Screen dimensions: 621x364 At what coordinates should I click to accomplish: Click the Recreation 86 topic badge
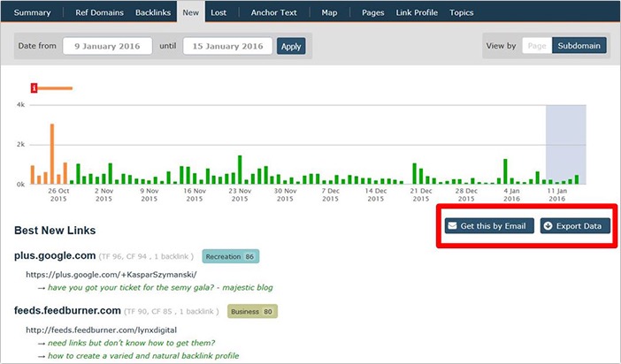tap(230, 256)
